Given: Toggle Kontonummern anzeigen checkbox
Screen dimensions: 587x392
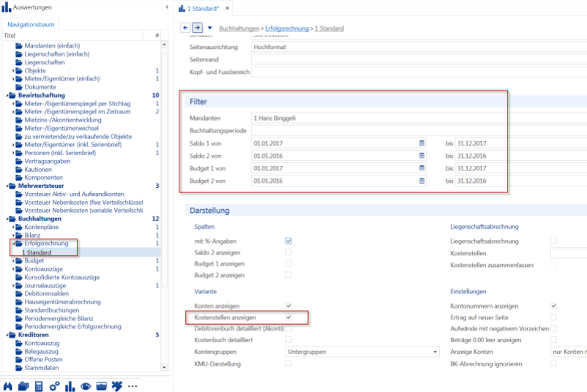Looking at the screenshot, I should tap(553, 306).
